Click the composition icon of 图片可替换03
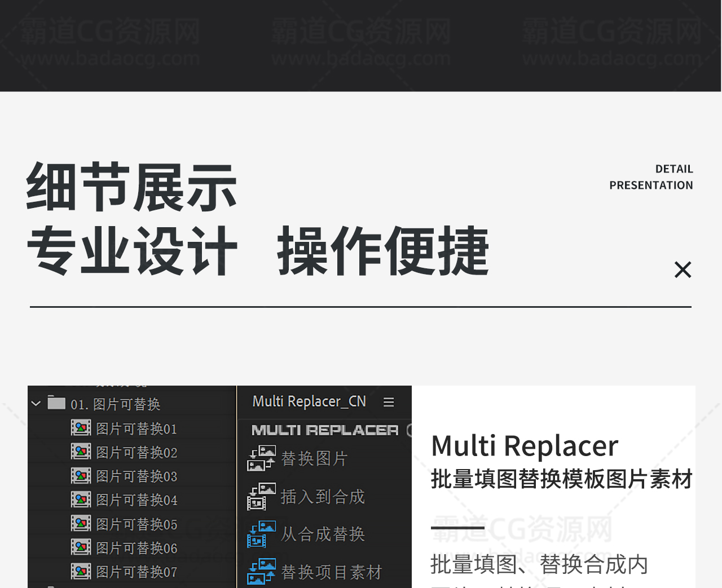722x588 pixels. (81, 476)
